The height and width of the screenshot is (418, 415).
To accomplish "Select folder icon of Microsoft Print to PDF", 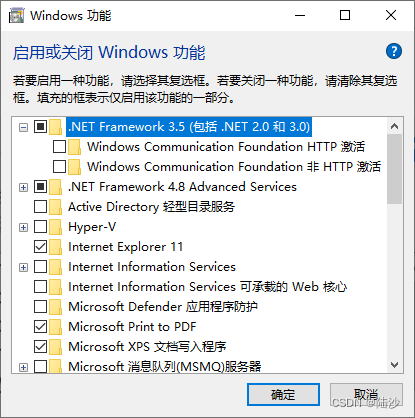I will click(x=56, y=327).
